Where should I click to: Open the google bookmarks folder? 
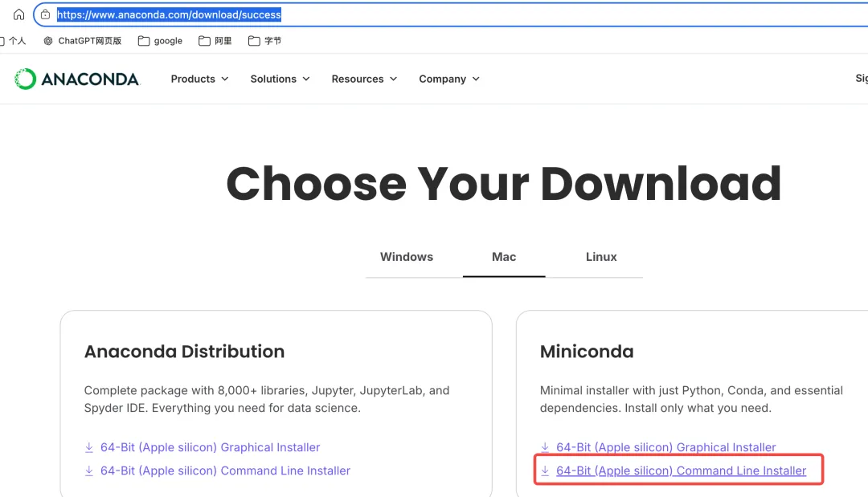tap(160, 41)
